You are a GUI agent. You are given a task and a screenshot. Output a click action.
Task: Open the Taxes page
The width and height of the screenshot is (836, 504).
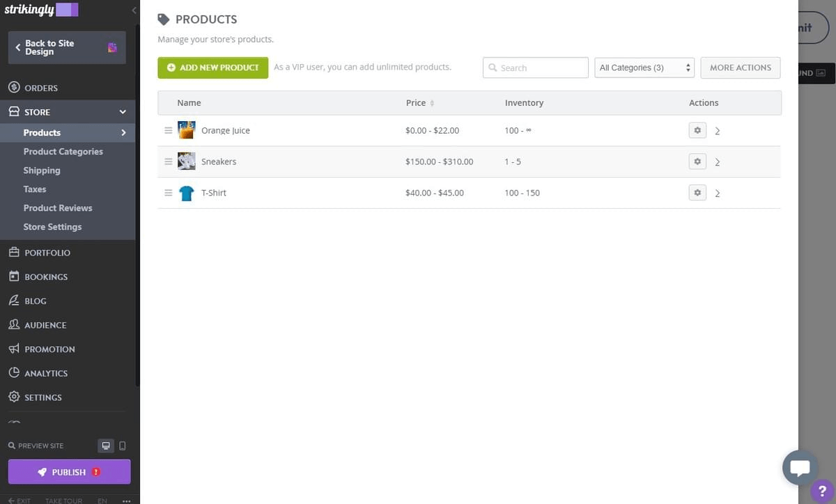click(35, 189)
